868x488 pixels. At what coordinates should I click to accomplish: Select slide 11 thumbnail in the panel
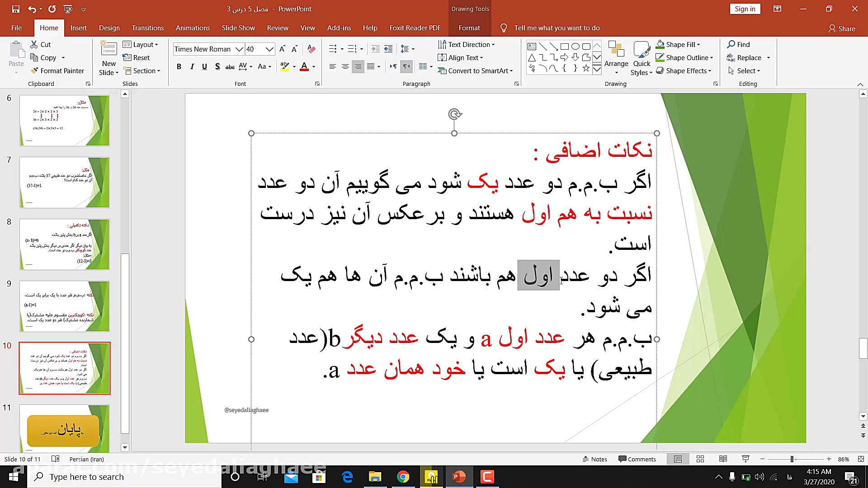pyautogui.click(x=64, y=429)
